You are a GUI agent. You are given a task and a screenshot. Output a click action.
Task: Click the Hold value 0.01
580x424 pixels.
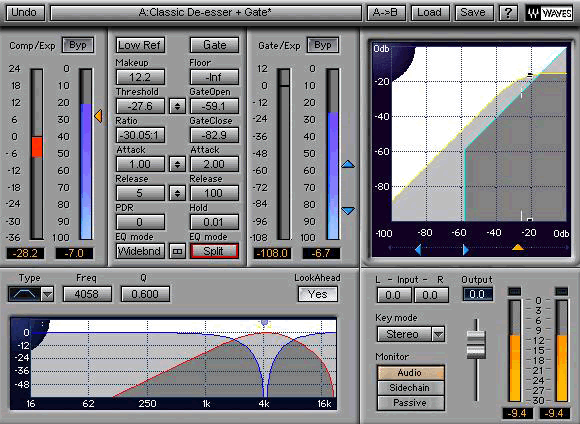pyautogui.click(x=214, y=222)
